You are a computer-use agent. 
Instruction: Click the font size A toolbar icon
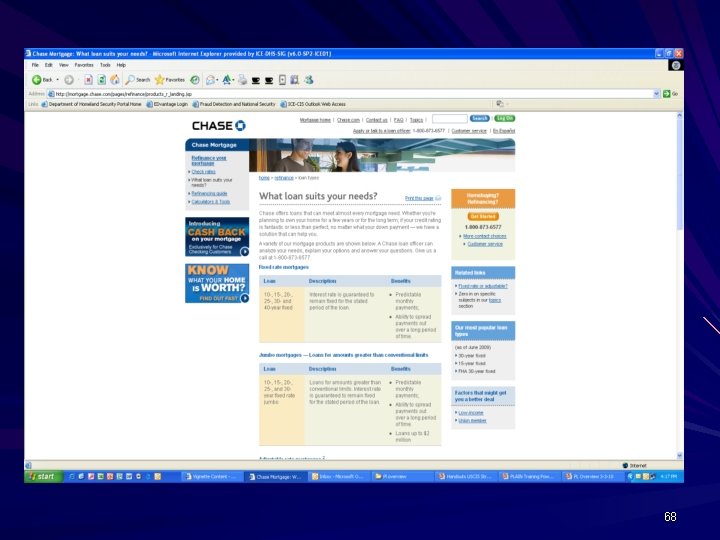click(227, 80)
